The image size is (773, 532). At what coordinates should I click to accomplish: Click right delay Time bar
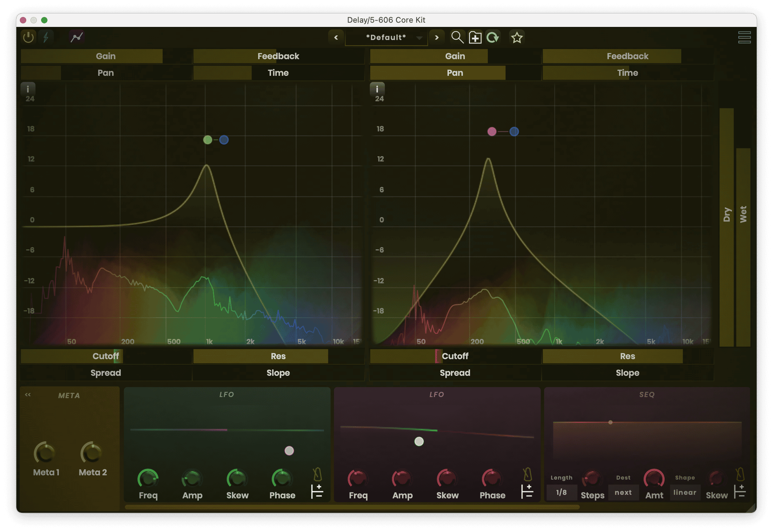[x=628, y=73]
